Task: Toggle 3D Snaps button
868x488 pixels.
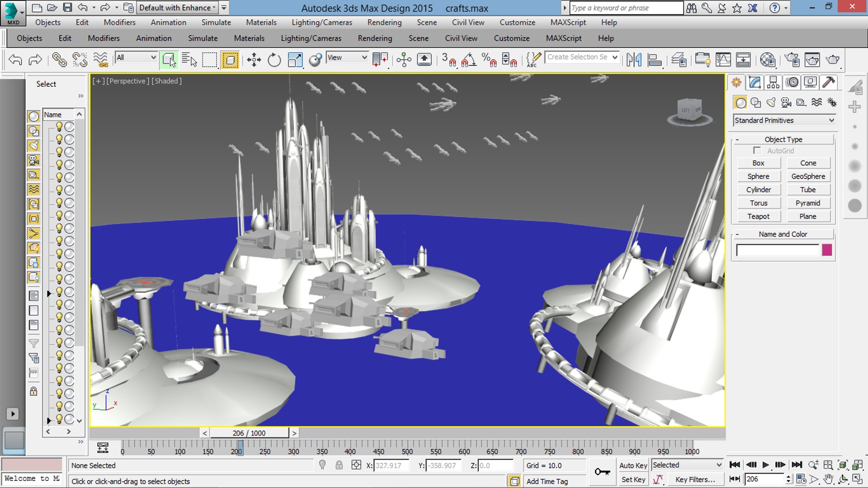Action: [449, 60]
